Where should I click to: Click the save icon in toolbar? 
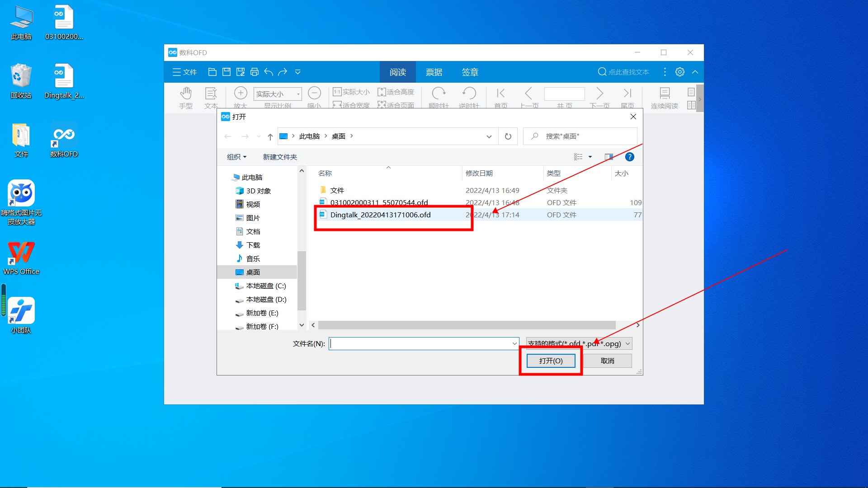[226, 72]
